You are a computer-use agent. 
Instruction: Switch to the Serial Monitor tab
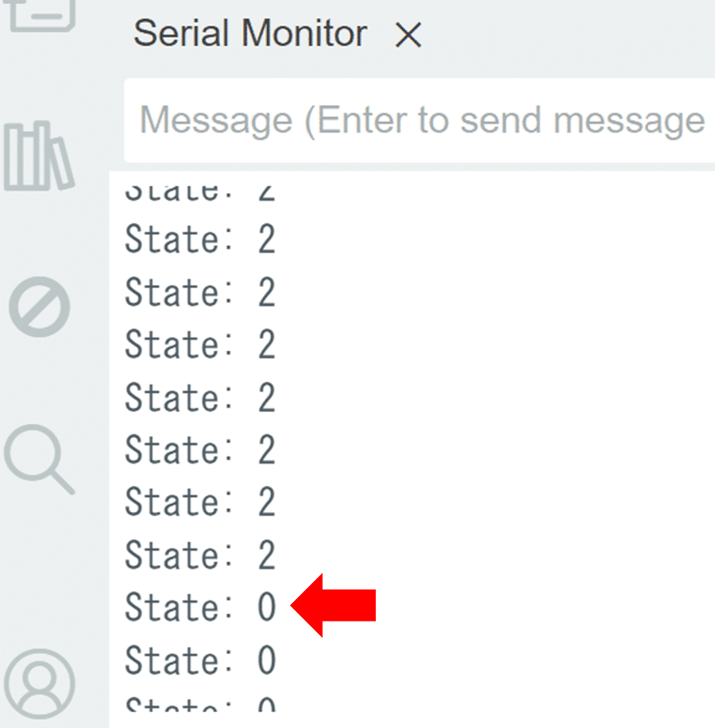277,33
